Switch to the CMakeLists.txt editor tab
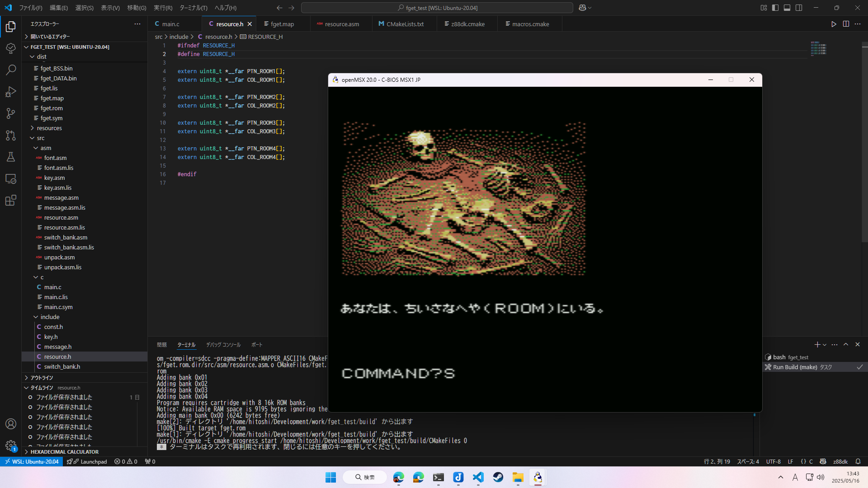 (x=405, y=24)
